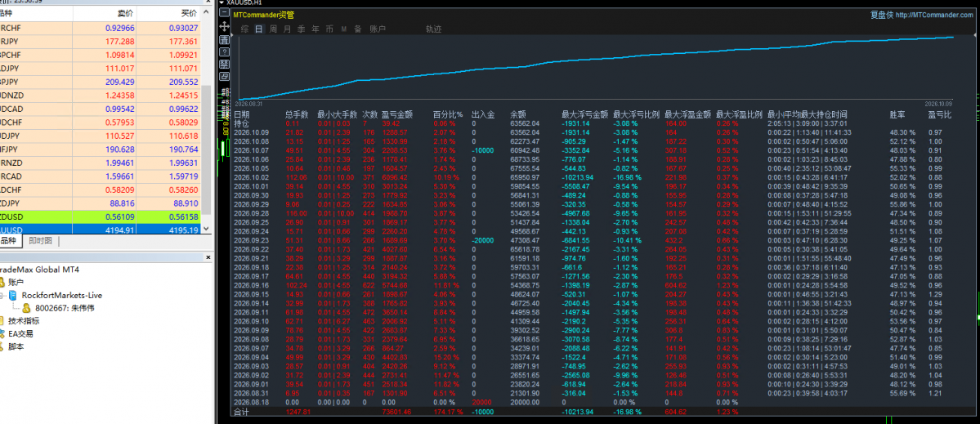Click the 清 clear icon in the side toolbar
The image size is (980, 424).
point(225,40)
